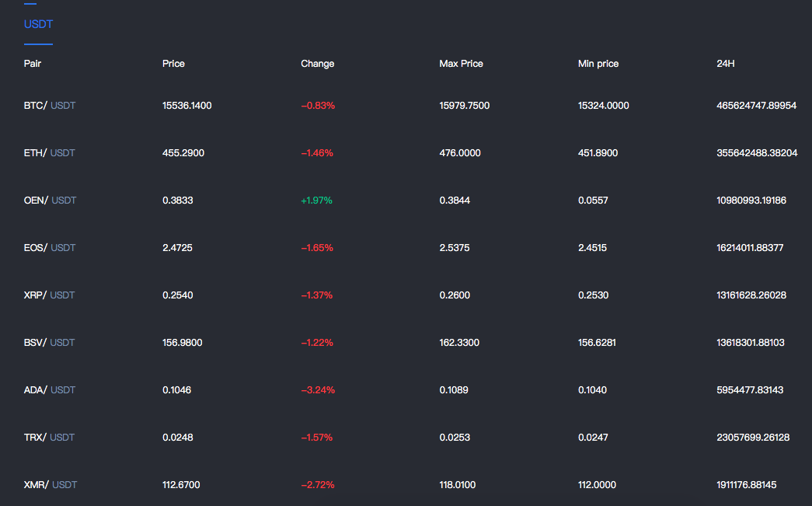This screenshot has height=506, width=812.
Task: Select ETH max price 476.0000
Action: 460,153
